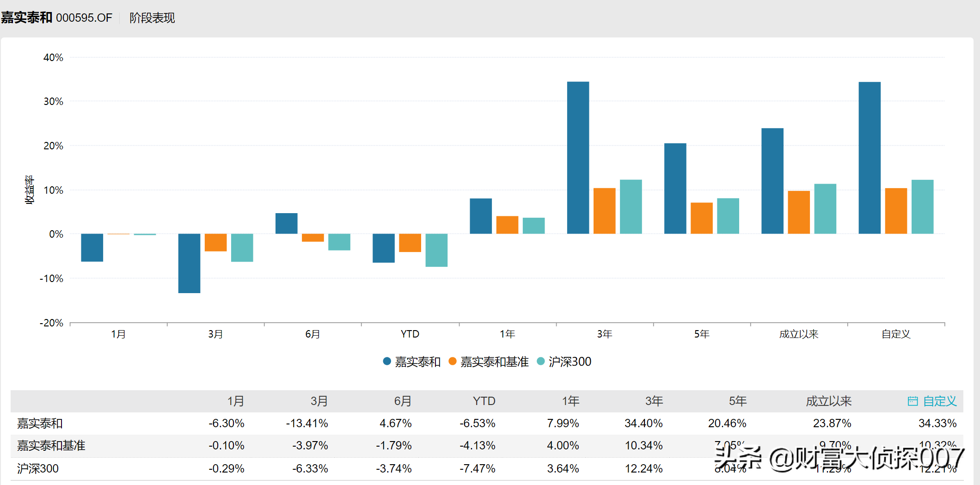This screenshot has height=485, width=980.
Task: Select the 6月 table column header
Action: [403, 401]
